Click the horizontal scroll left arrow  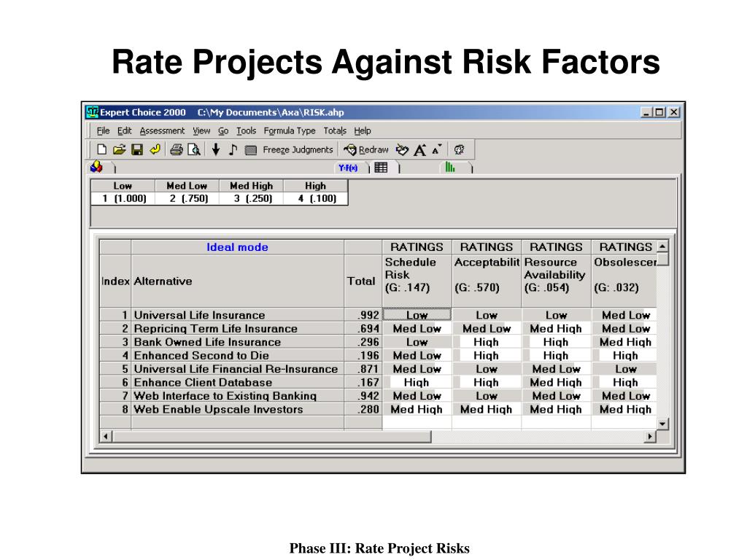[x=106, y=436]
